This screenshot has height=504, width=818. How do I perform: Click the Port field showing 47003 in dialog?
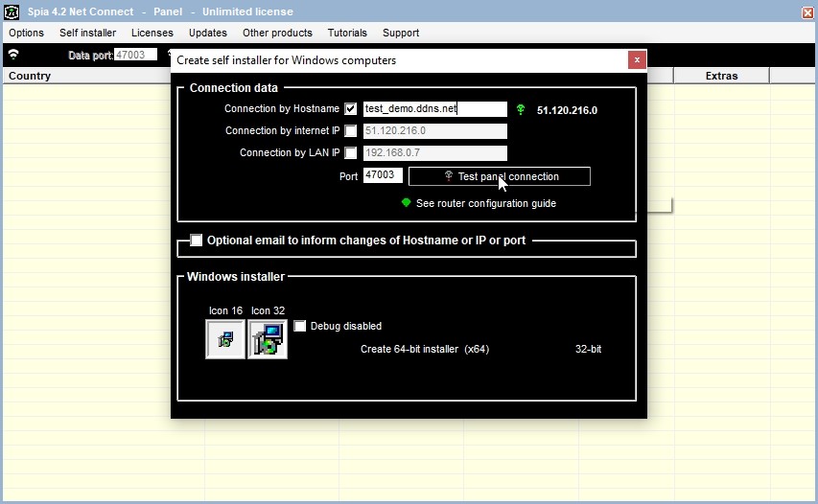383,175
